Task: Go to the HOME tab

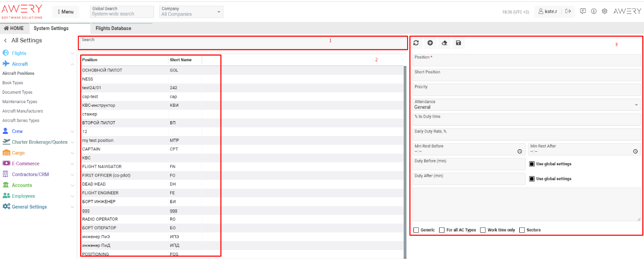Action: 14,28
